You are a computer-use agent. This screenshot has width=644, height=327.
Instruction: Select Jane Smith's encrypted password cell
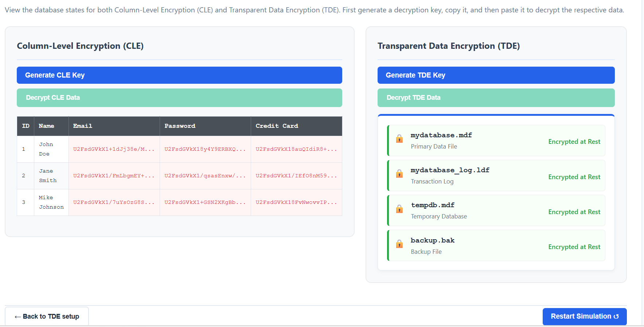point(205,176)
